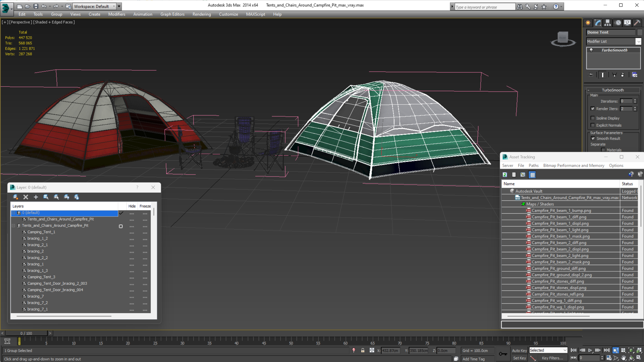Open the Modify command panel tab
644x362 pixels.
[x=598, y=23]
